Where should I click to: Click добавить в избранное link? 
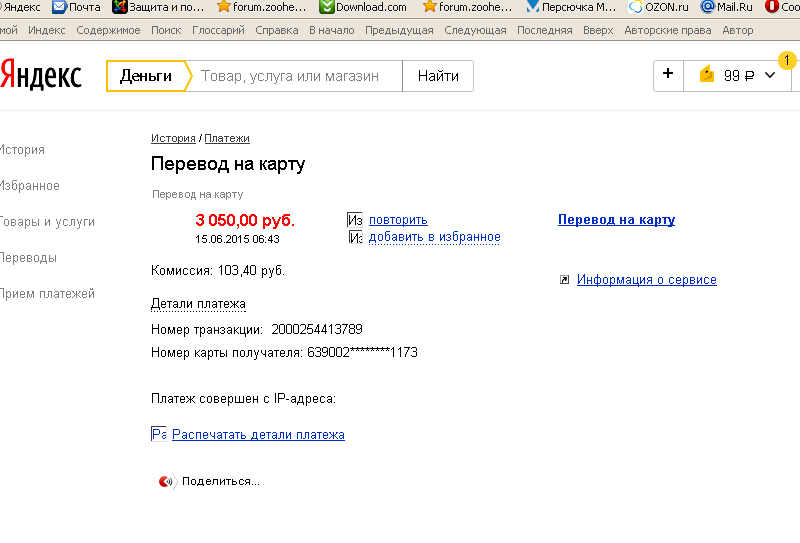434,237
